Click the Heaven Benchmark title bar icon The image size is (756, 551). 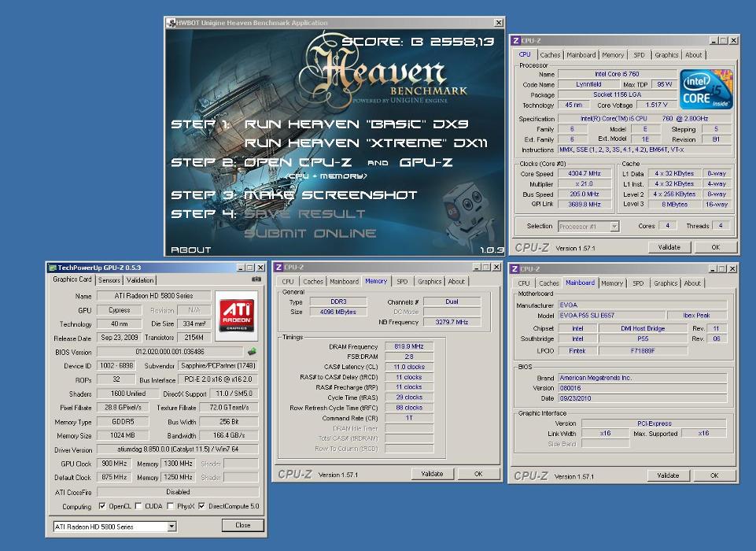pyautogui.click(x=171, y=23)
